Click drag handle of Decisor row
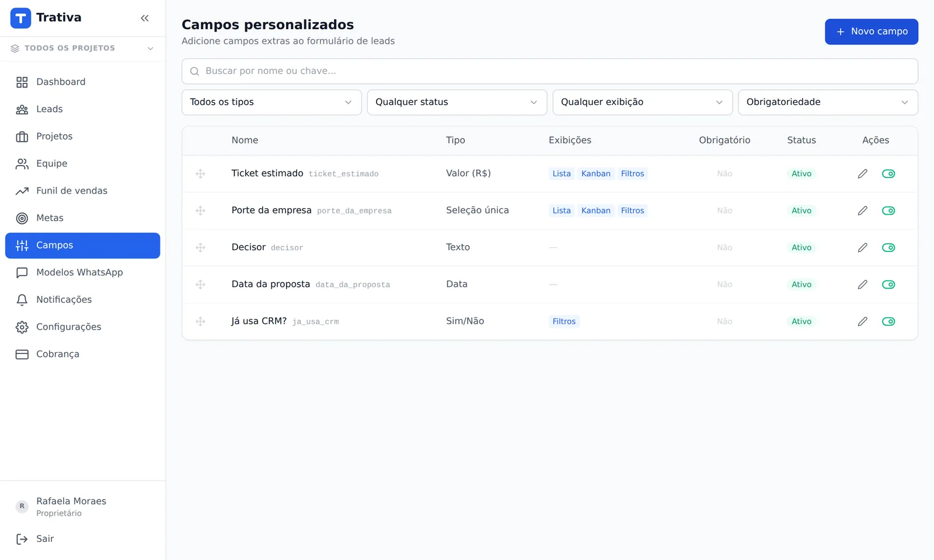Viewport: 934px width, 560px height. [200, 248]
